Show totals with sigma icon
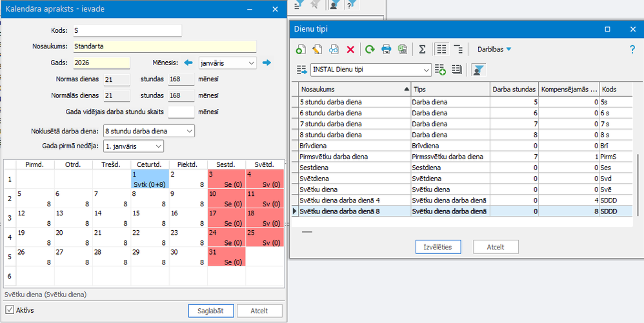 pos(422,50)
